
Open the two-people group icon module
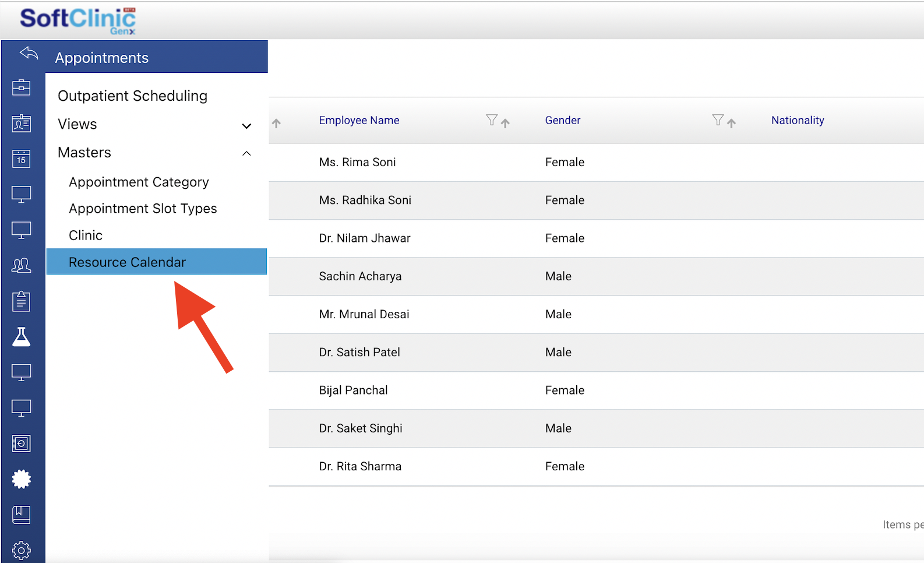22,266
